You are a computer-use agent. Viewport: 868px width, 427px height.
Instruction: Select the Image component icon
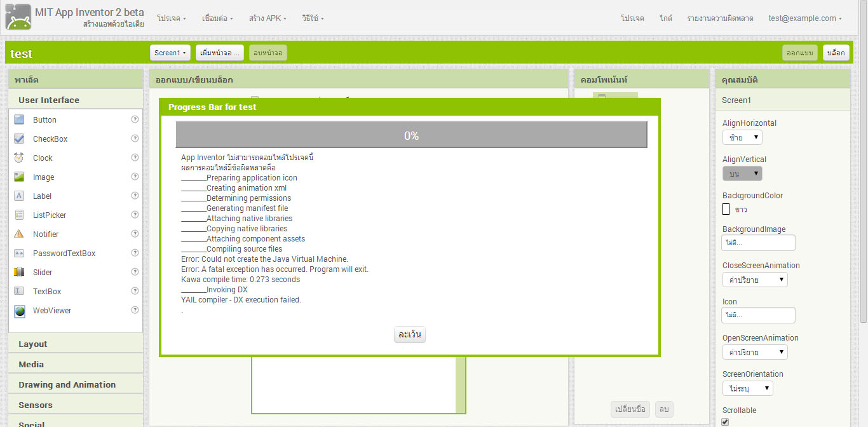point(19,177)
